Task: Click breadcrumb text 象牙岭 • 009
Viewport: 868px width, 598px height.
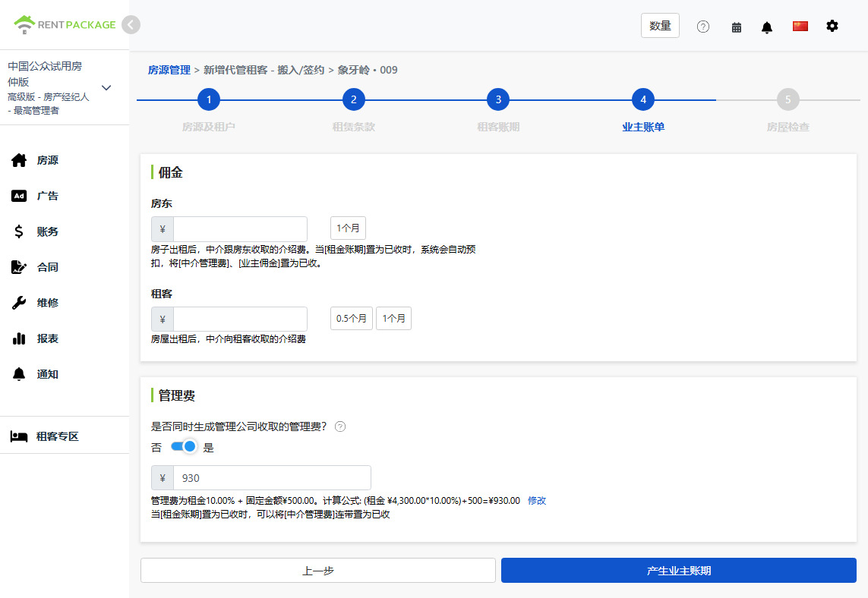Action: [368, 71]
